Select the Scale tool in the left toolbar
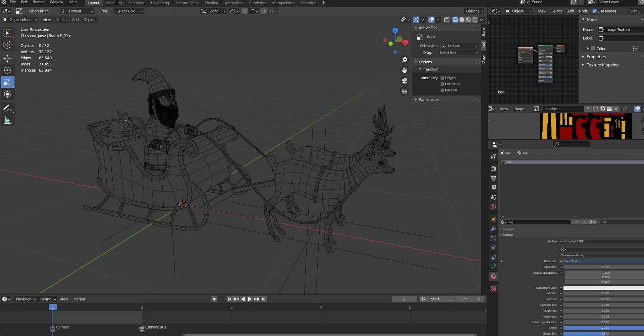 (7, 82)
